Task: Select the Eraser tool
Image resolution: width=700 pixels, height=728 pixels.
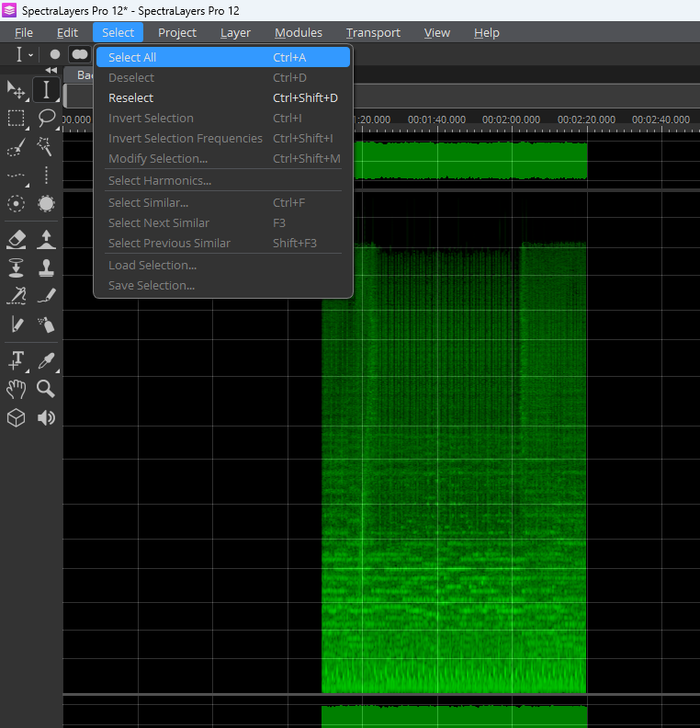Action: (16, 239)
